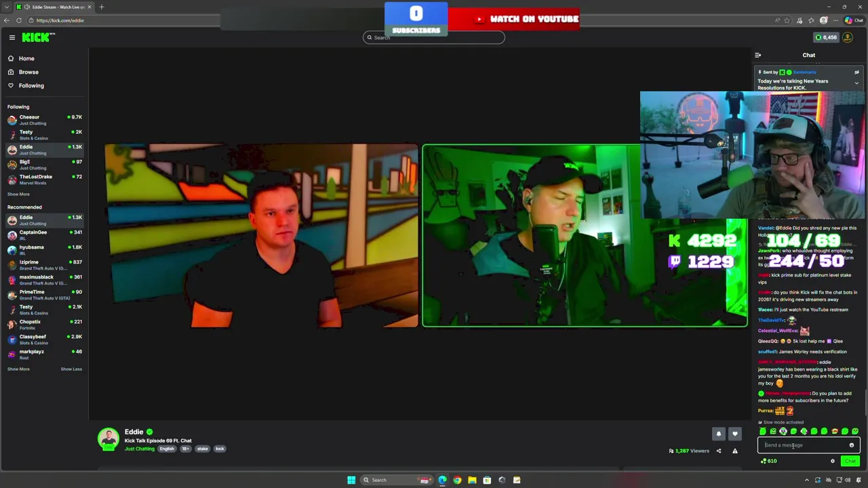Close the Eddie Stream tab
The height and width of the screenshot is (488, 868).
(91, 7)
